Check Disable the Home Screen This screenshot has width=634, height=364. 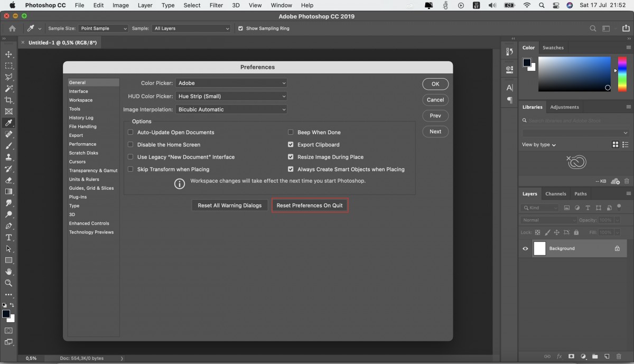[x=130, y=145]
